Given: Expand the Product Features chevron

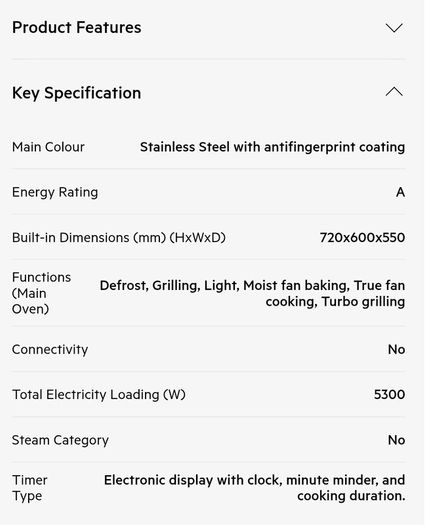Looking at the screenshot, I should coord(394,28).
